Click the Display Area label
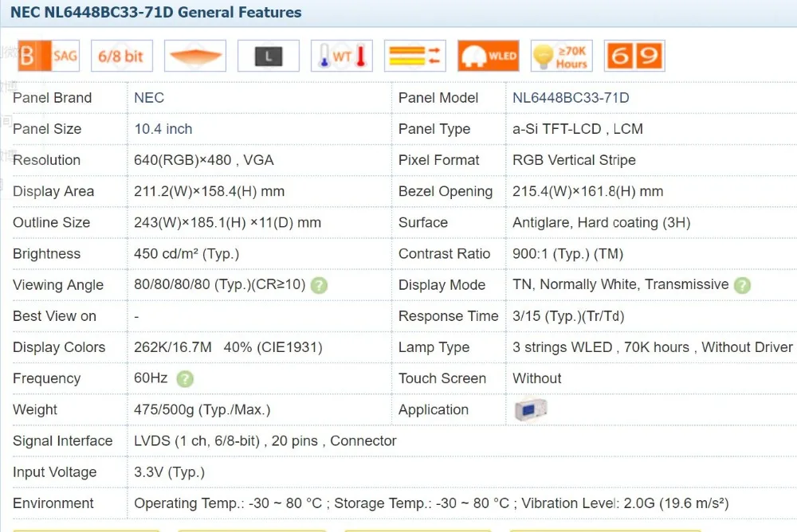 tap(53, 192)
